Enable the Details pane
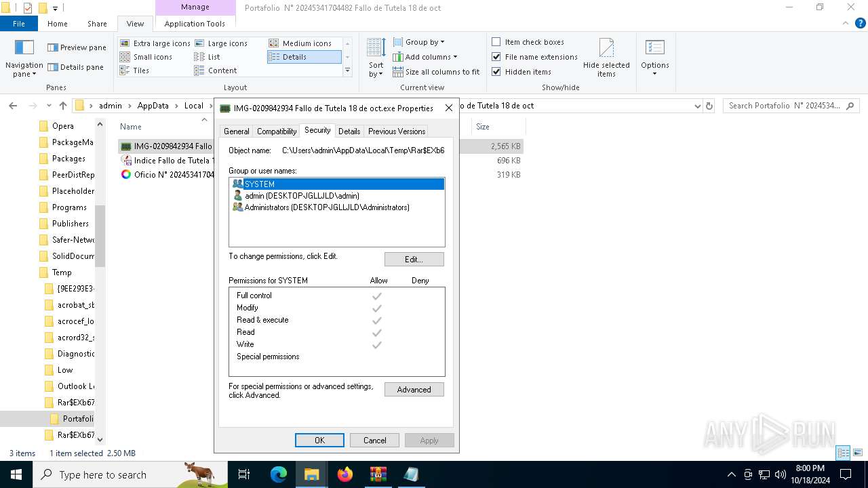 click(75, 67)
